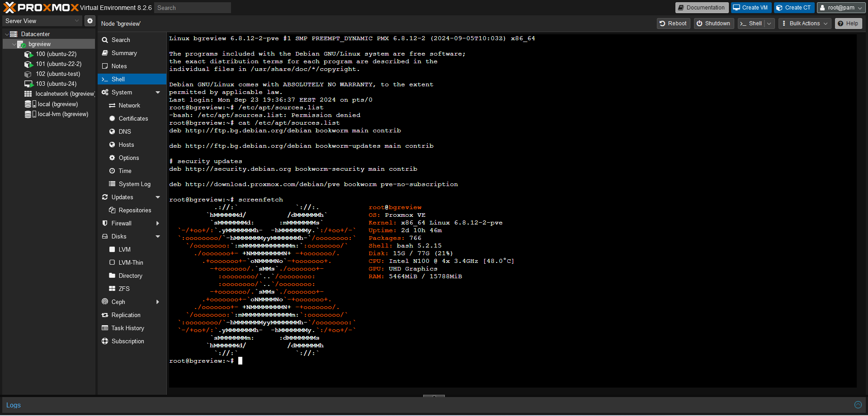This screenshot has width=868, height=416.
Task: Expand the Logs panel
Action: click(14, 405)
